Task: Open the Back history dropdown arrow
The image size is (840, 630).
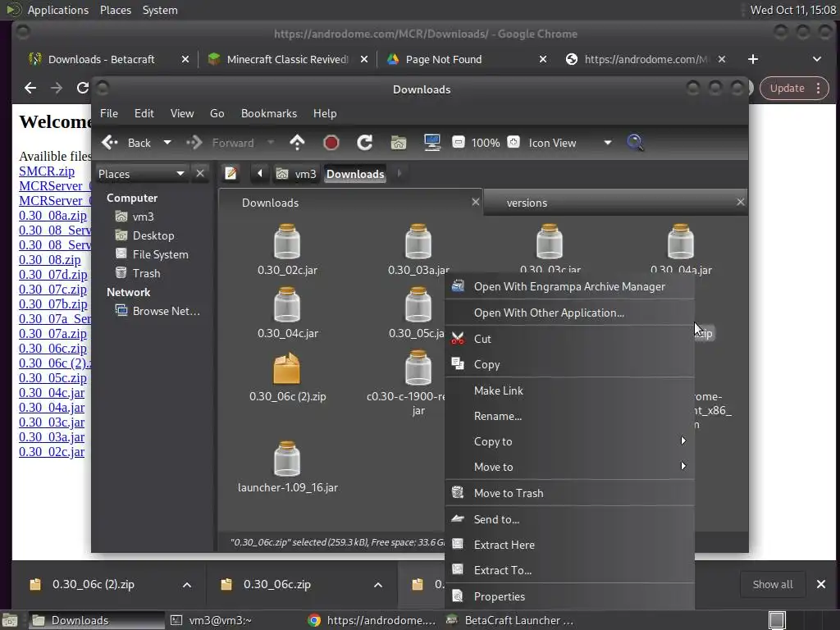Action: pyautogui.click(x=167, y=143)
